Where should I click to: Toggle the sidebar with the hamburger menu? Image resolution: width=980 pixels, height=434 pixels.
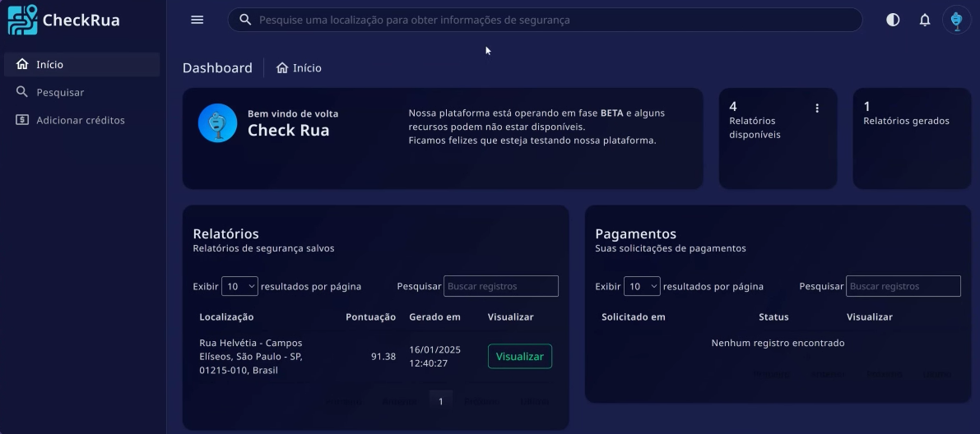coord(197,20)
